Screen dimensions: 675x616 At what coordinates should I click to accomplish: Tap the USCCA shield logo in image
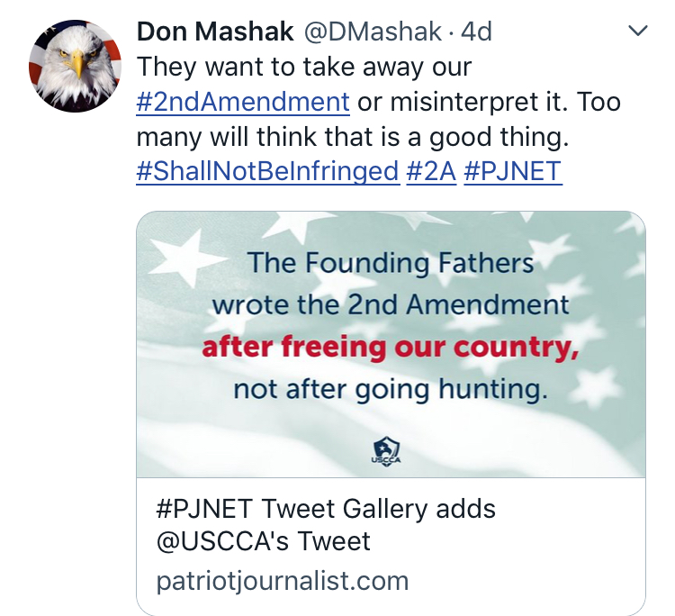(391, 449)
